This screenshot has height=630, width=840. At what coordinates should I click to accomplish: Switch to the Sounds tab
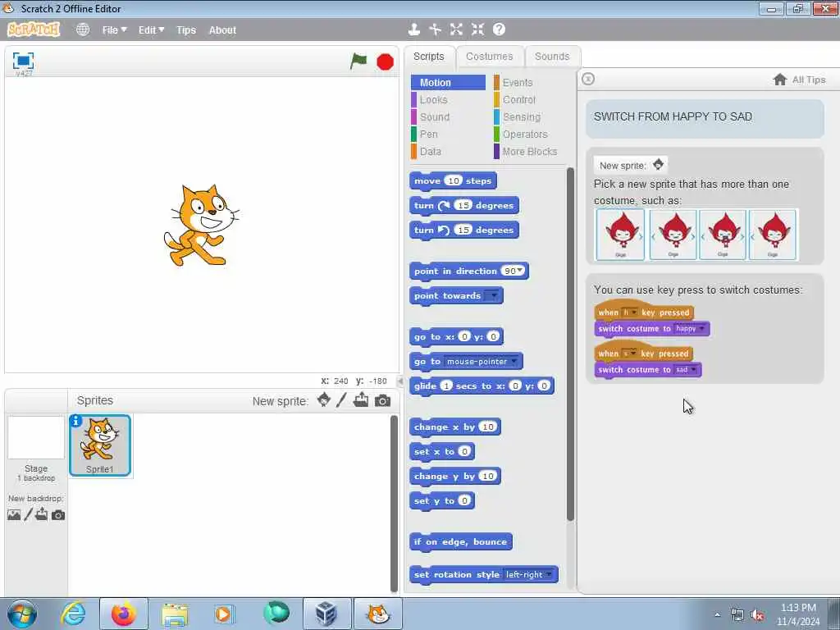[x=552, y=57]
